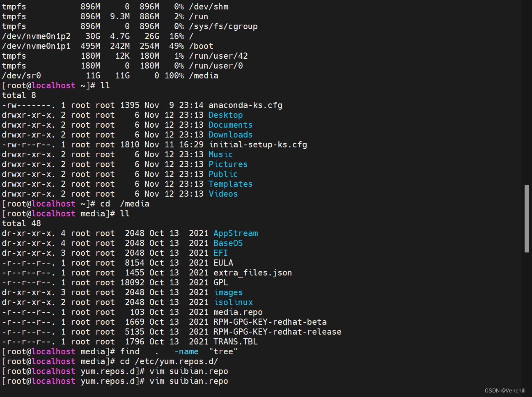Click the CSDN @Venchill watermark link
Viewport: 532px width, 397px height.
pos(504,390)
